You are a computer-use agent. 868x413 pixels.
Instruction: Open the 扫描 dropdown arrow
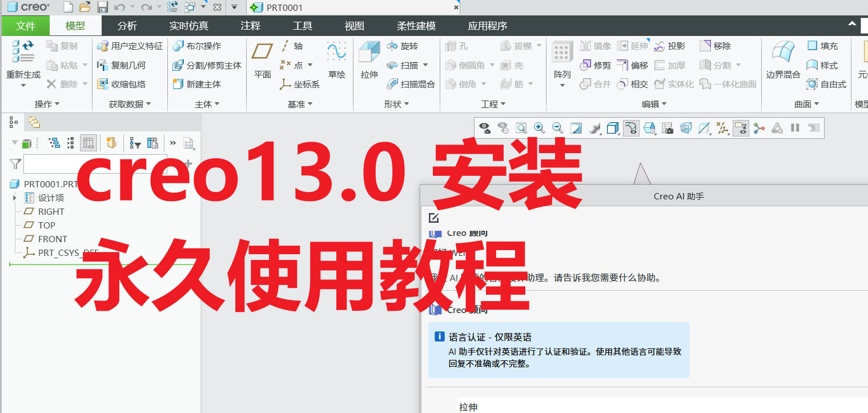tap(425, 65)
